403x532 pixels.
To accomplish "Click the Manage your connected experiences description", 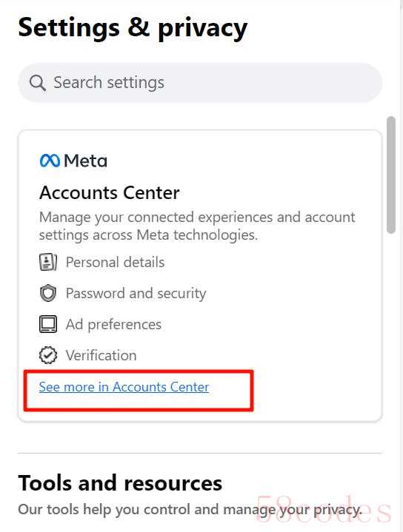I will (197, 226).
